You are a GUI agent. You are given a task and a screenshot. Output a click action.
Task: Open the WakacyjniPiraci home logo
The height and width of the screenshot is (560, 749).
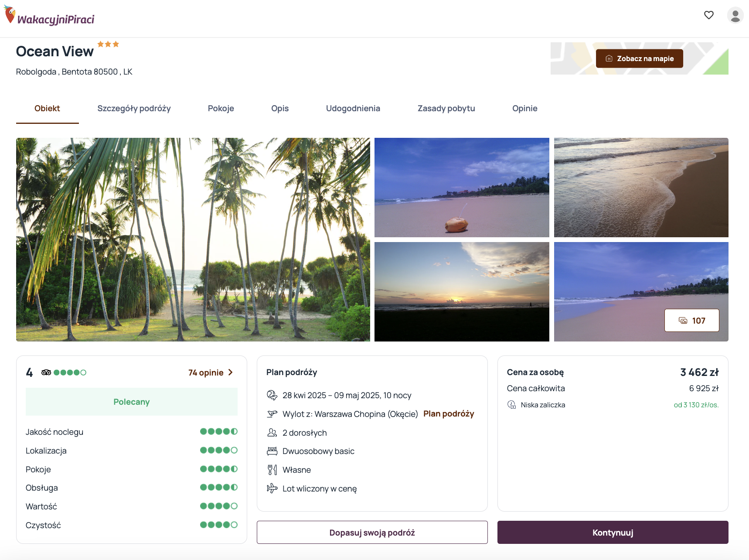coord(49,16)
